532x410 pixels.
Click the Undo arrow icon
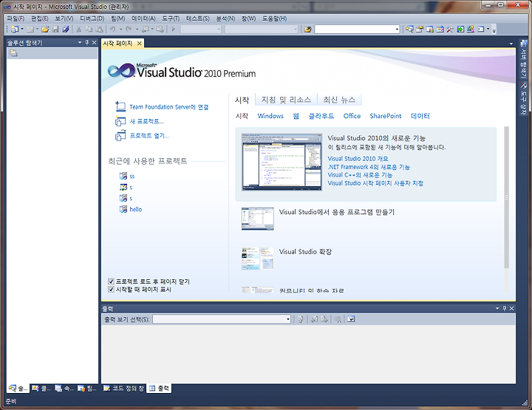(x=113, y=30)
